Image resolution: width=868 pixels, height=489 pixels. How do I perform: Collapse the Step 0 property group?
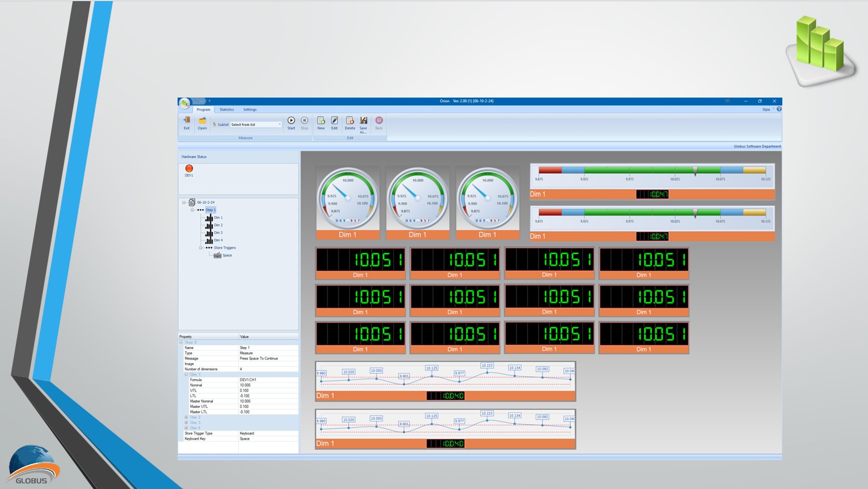(x=181, y=343)
